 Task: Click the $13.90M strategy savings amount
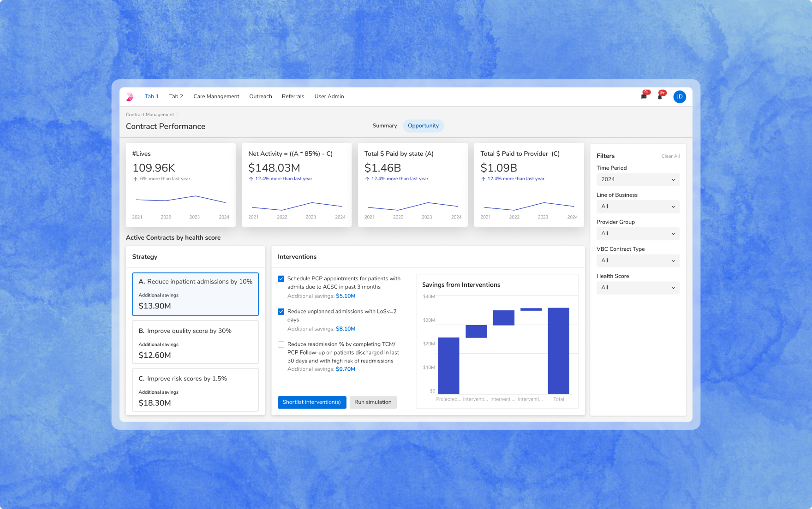[155, 306]
